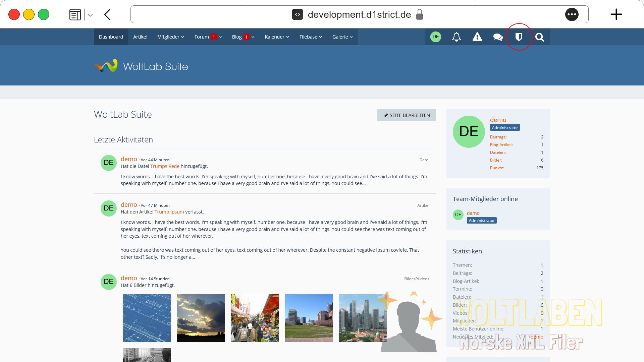Expand the Kalender dropdown menu
This screenshot has width=644, height=362.
[x=276, y=37]
